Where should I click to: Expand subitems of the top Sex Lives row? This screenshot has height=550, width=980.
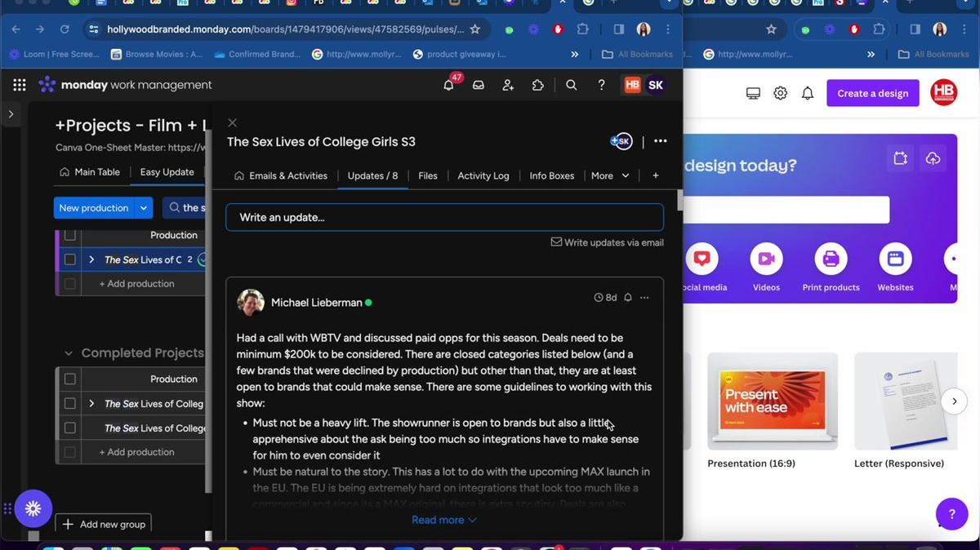(91, 259)
